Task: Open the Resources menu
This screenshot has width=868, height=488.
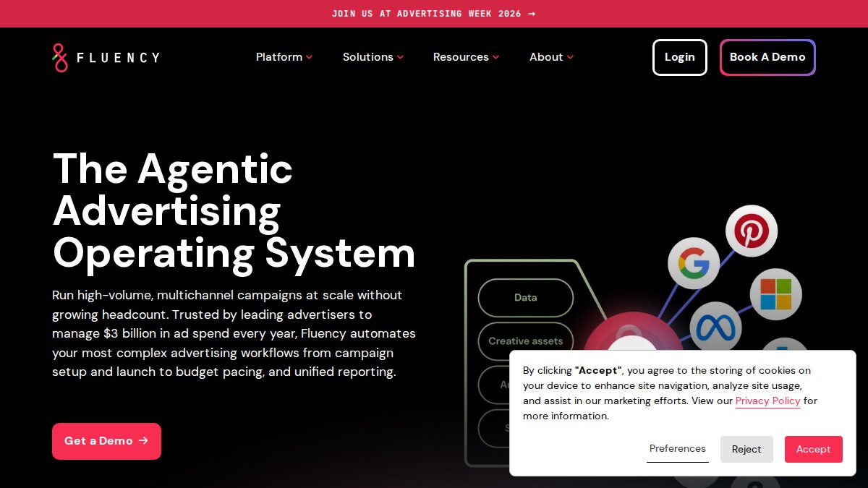Action: coord(466,57)
